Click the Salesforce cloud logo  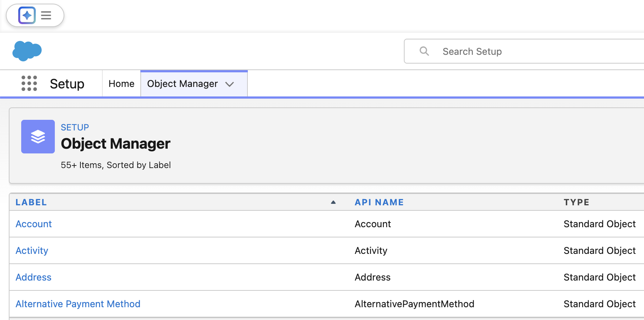pos(27,51)
